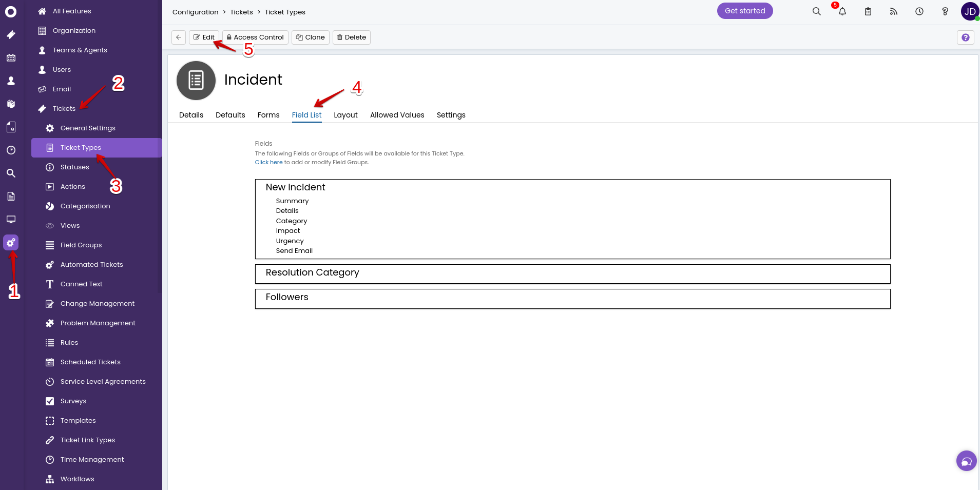The image size is (980, 490).
Task: Click the back arrow button
Action: [x=179, y=37]
